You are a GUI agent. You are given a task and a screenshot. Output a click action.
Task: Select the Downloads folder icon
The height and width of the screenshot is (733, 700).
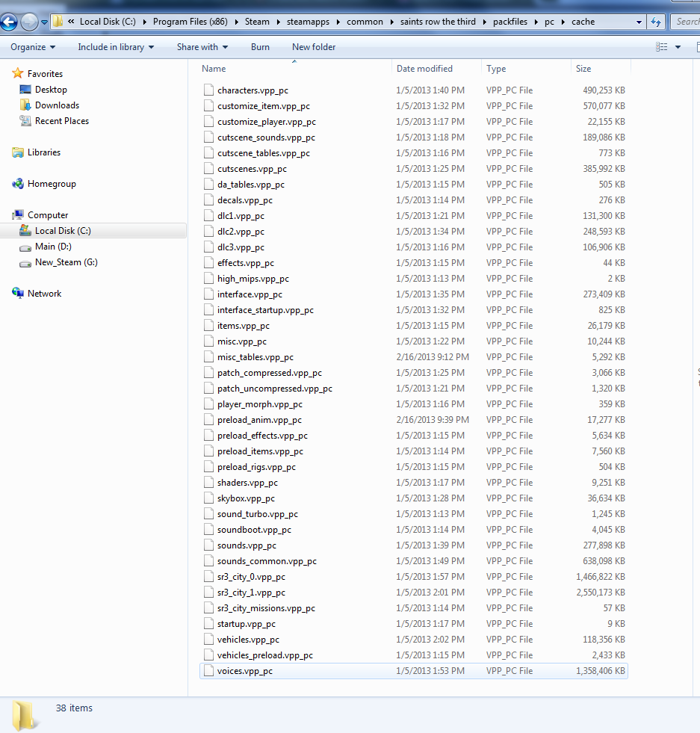click(x=25, y=105)
